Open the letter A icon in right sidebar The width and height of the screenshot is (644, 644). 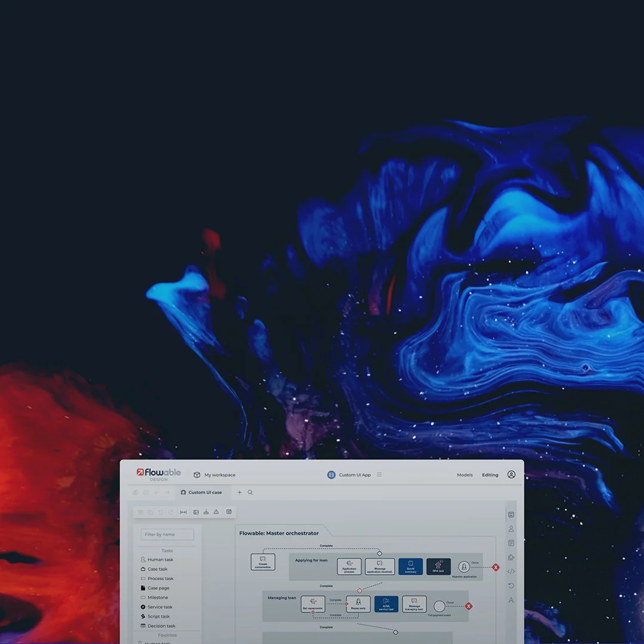click(x=511, y=600)
